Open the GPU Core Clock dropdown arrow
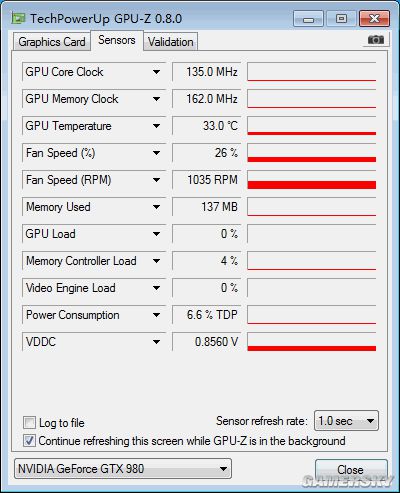Image resolution: width=400 pixels, height=493 pixels. pyautogui.click(x=156, y=72)
